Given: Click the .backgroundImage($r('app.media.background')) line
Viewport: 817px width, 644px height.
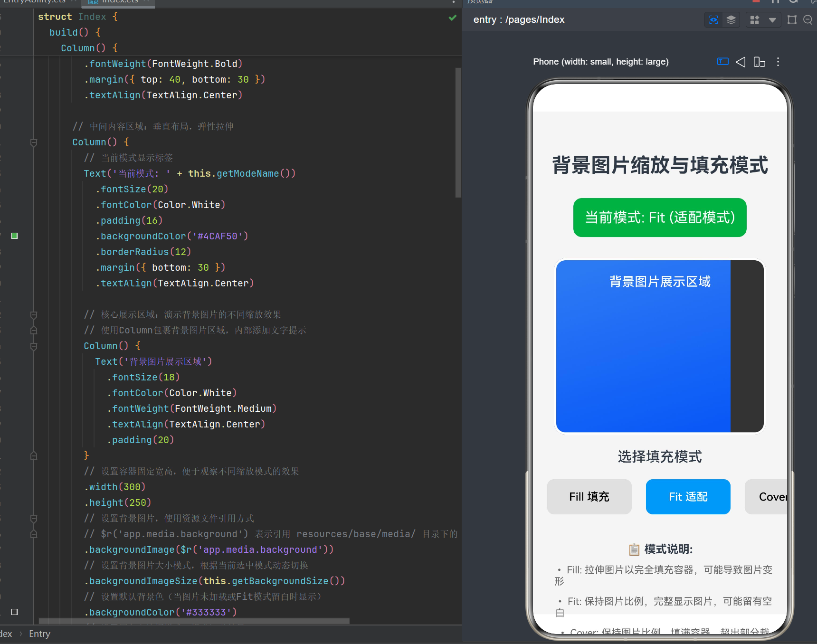Looking at the screenshot, I should click(x=209, y=549).
